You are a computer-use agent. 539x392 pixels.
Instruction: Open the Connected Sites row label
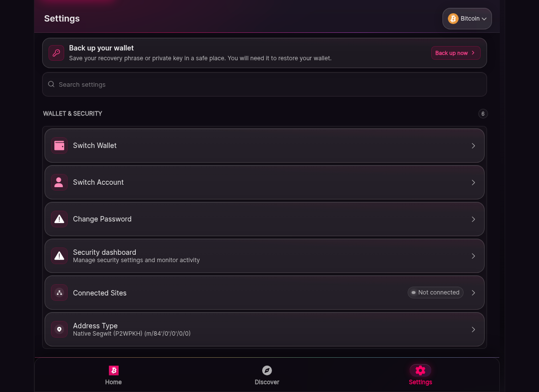pyautogui.click(x=99, y=293)
